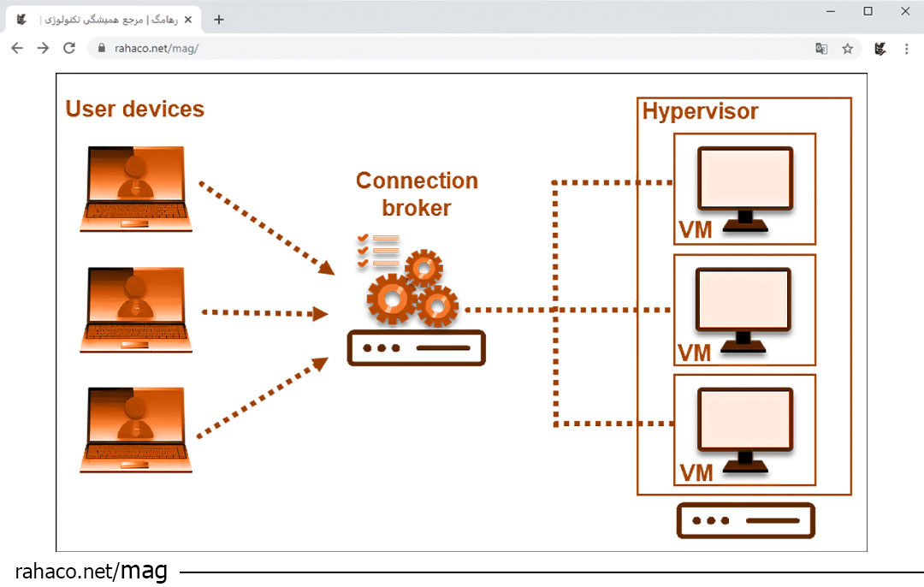This screenshot has width=924, height=587.
Task: Click the Connection broker checklist icon
Action: tap(377, 250)
